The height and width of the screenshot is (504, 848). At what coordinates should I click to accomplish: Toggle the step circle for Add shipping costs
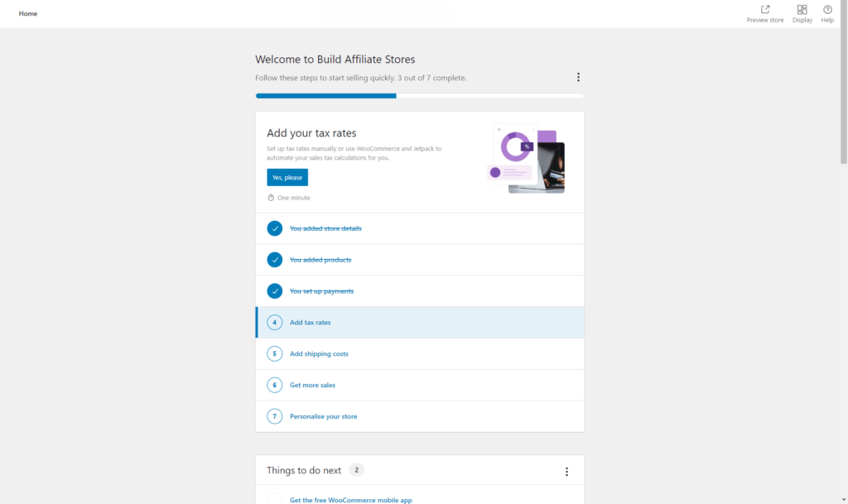click(x=274, y=353)
